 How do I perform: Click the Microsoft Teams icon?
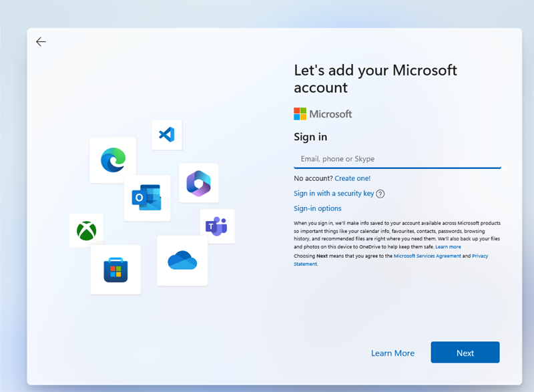[x=216, y=226]
